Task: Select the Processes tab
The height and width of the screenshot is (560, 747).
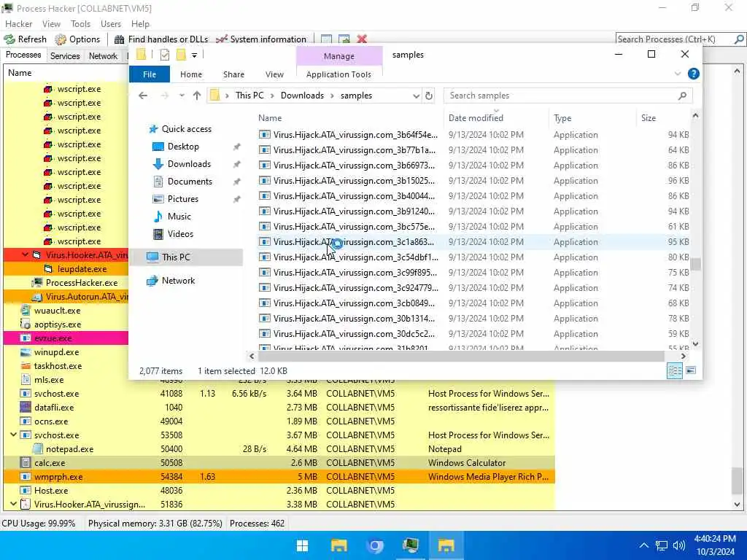Action: 23,55
